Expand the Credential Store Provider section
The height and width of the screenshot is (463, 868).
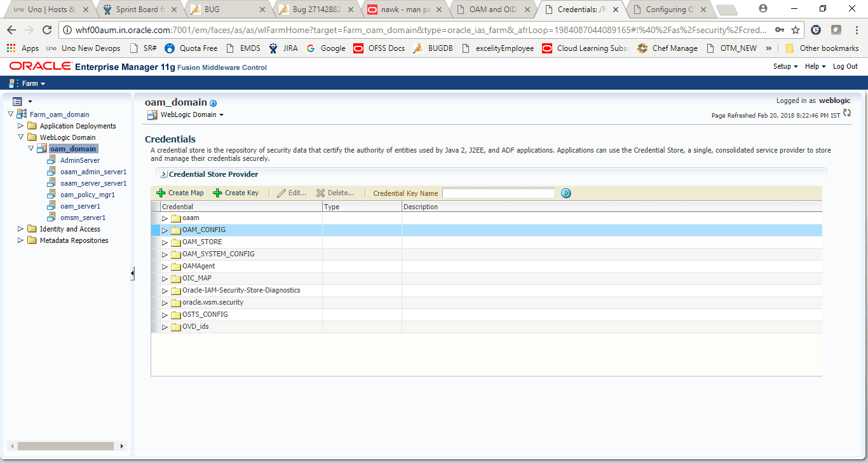coord(164,174)
